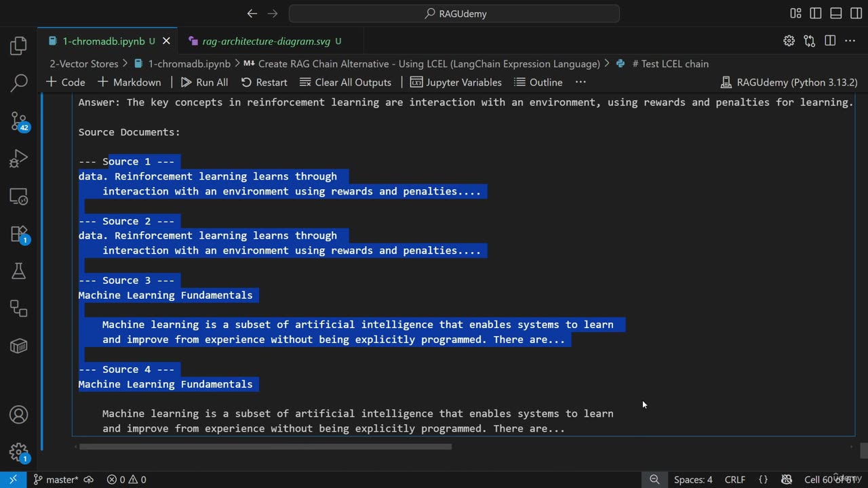The height and width of the screenshot is (488, 868).
Task: Click the output horizontal scrollbar
Action: 264,447
